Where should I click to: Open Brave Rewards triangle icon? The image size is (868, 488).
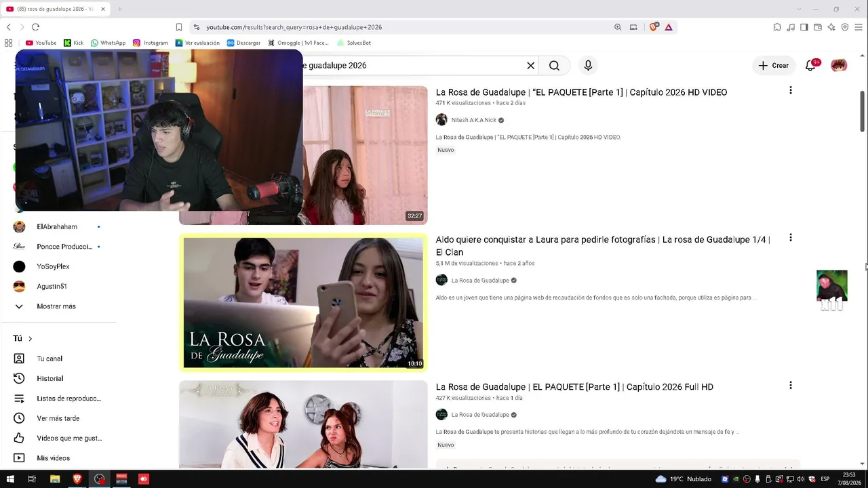coord(669,27)
